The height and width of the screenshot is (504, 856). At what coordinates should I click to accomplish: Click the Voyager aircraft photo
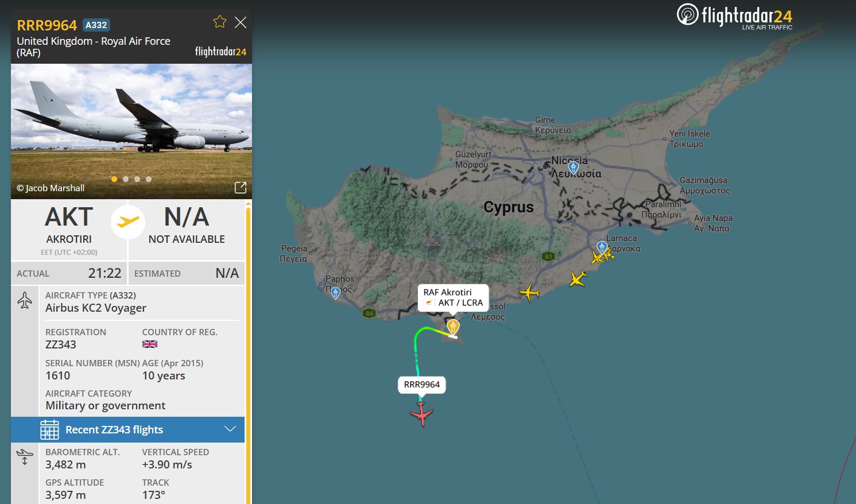[131, 126]
